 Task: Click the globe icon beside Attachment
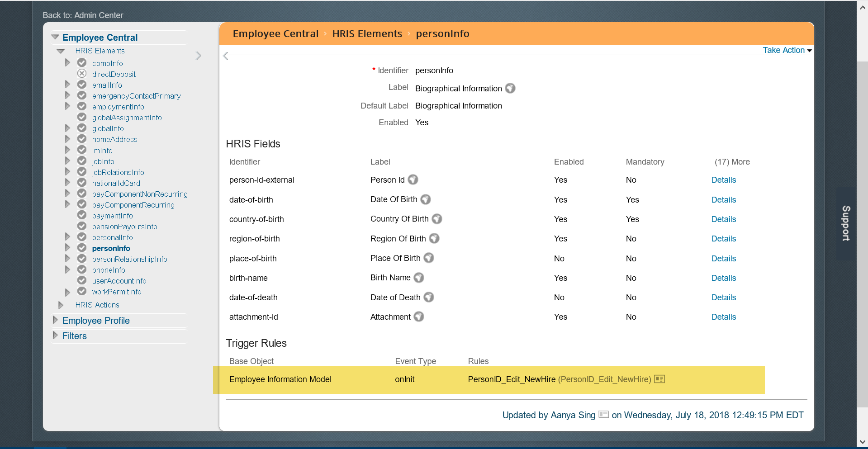419,317
